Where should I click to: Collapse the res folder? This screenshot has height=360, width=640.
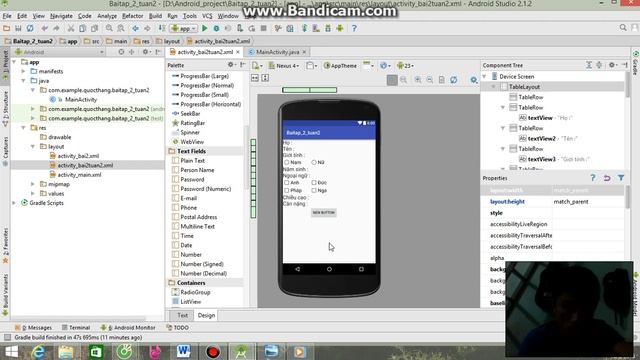click(x=23, y=128)
